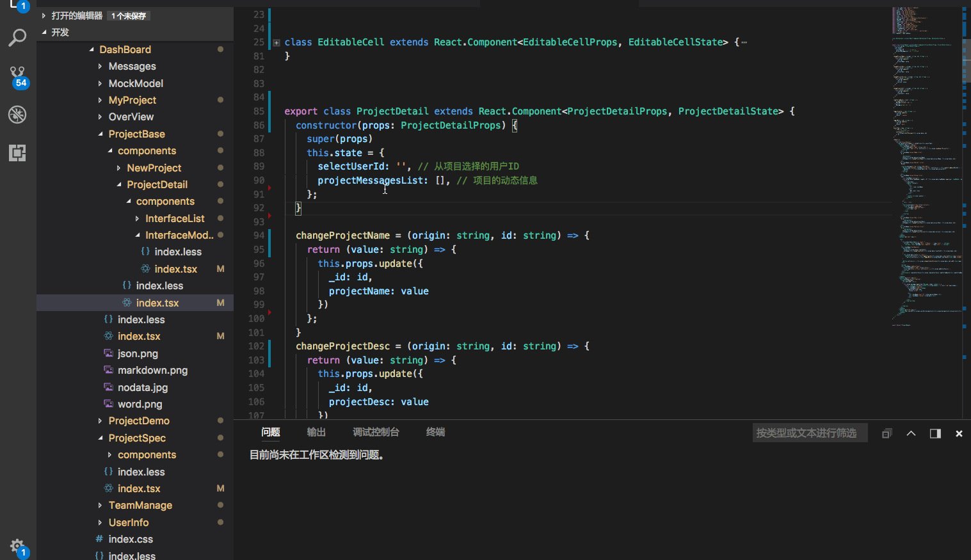The width and height of the screenshot is (971, 560).
Task: Click changeProjectDesc in the code
Action: coord(342,346)
